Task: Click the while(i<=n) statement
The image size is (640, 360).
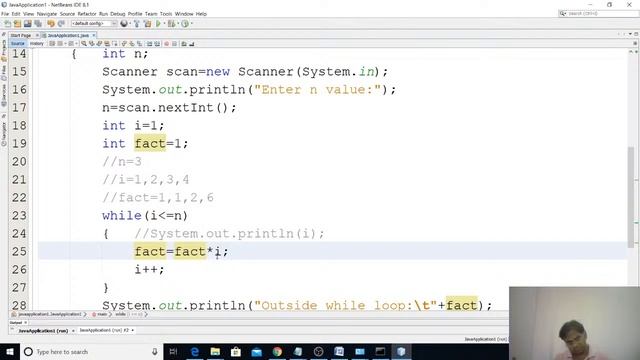Action: tap(145, 216)
